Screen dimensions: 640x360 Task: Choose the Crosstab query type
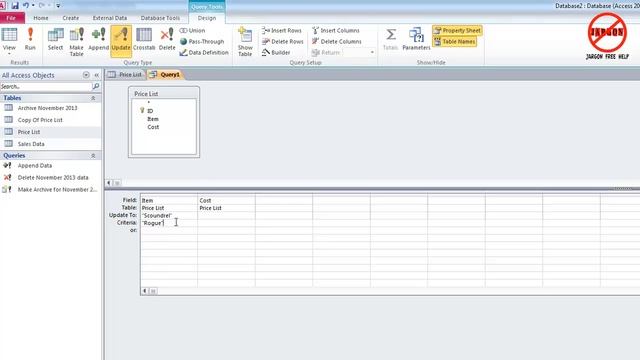click(144, 39)
